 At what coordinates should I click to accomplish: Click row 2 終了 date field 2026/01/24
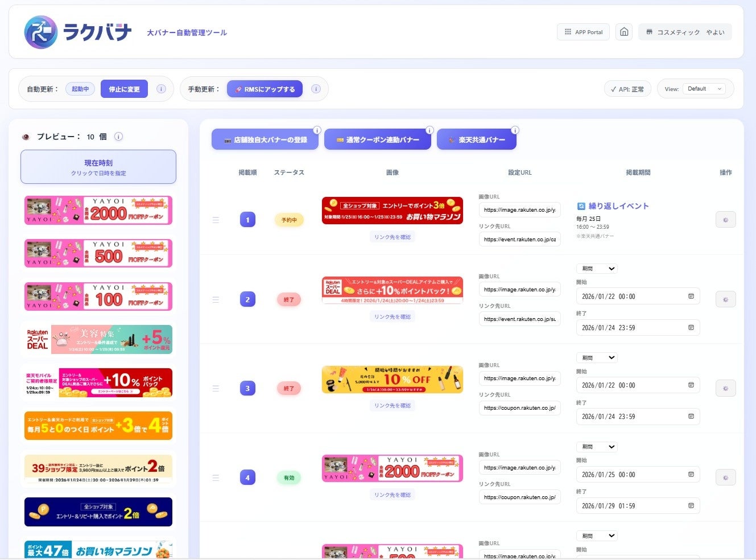pyautogui.click(x=638, y=328)
